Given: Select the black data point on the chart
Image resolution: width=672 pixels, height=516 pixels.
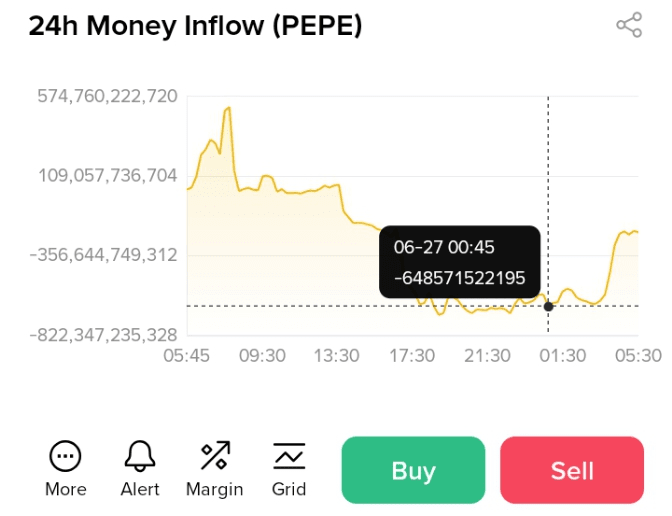Looking at the screenshot, I should coord(548,306).
